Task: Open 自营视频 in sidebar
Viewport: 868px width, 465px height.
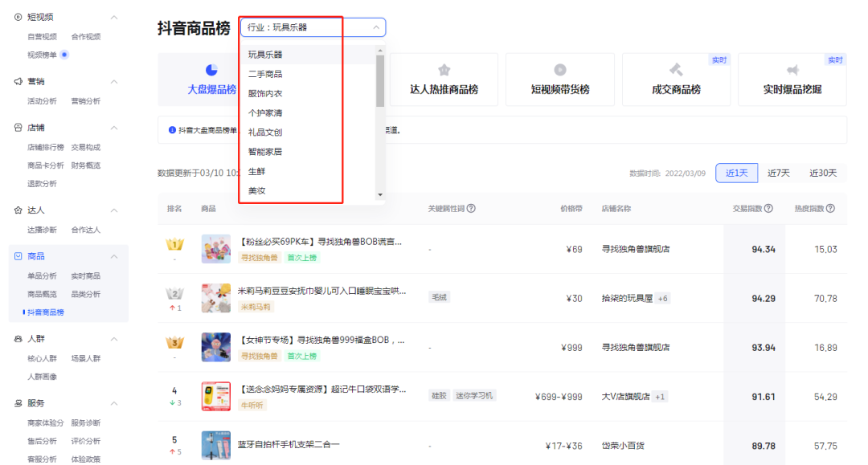Action: [42, 36]
